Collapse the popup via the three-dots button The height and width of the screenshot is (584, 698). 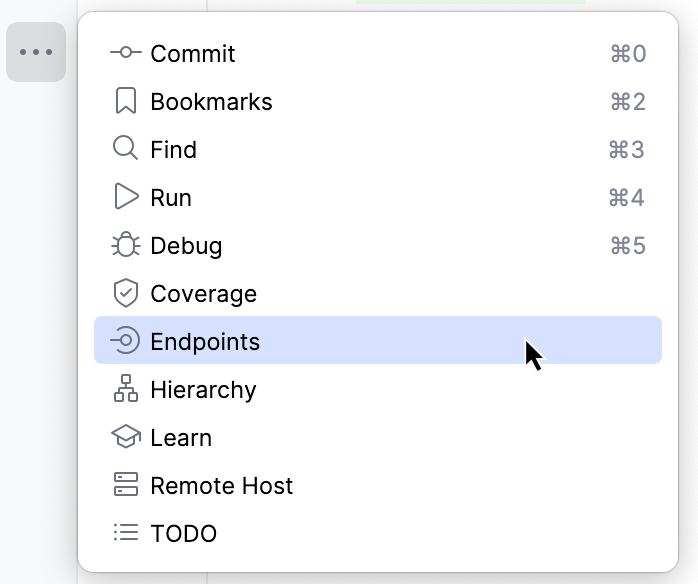pyautogui.click(x=36, y=52)
